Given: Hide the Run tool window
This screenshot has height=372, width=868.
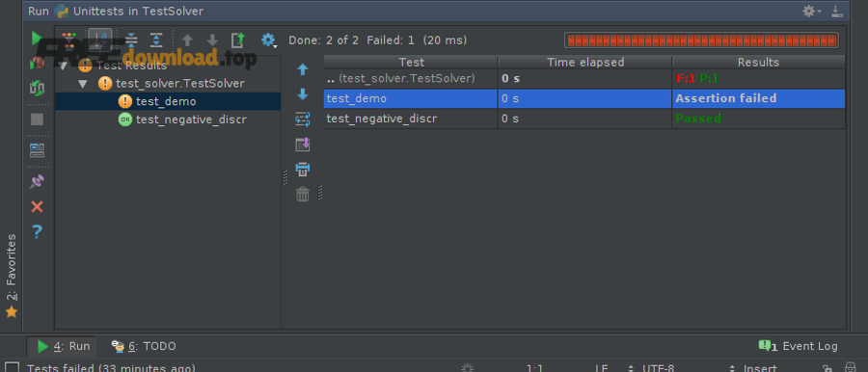Looking at the screenshot, I should point(836,11).
